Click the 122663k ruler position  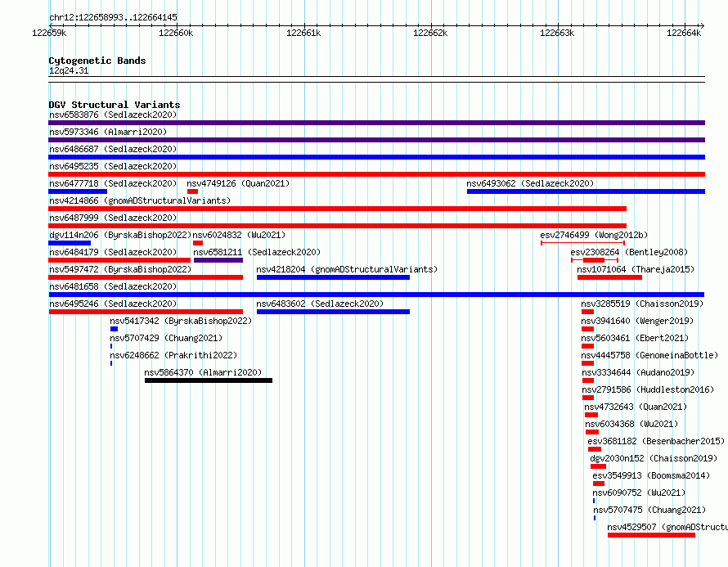click(557, 33)
